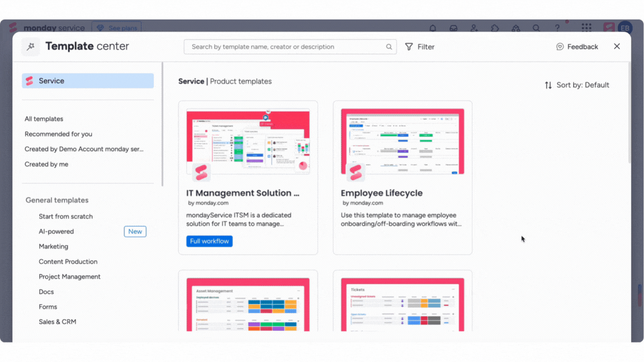
Task: Click the Filter funnel icon
Action: pos(409,47)
